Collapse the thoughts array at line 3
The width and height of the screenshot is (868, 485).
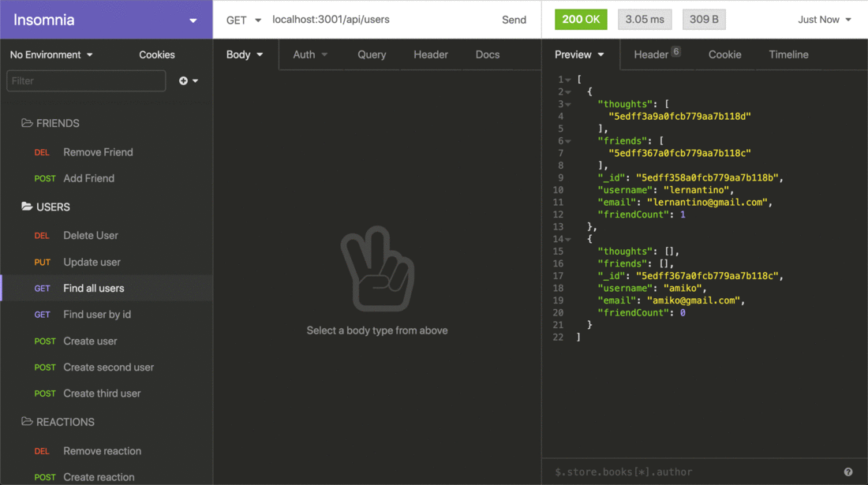click(568, 105)
